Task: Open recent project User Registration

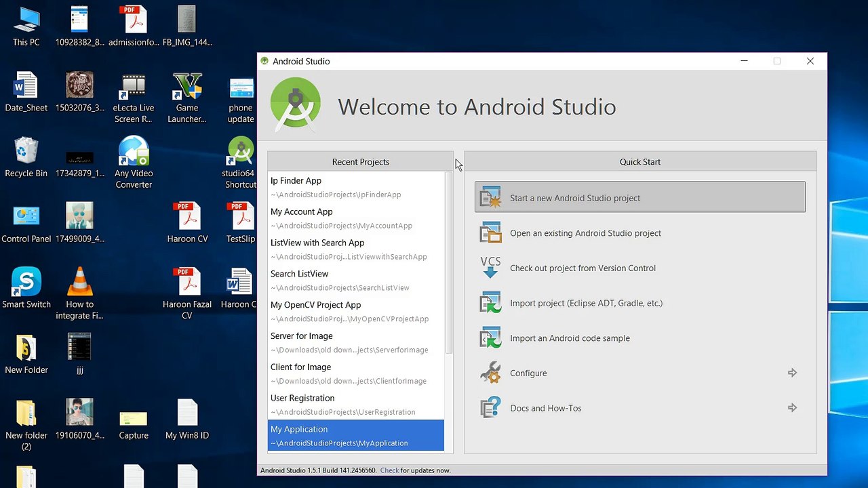Action: point(356,405)
